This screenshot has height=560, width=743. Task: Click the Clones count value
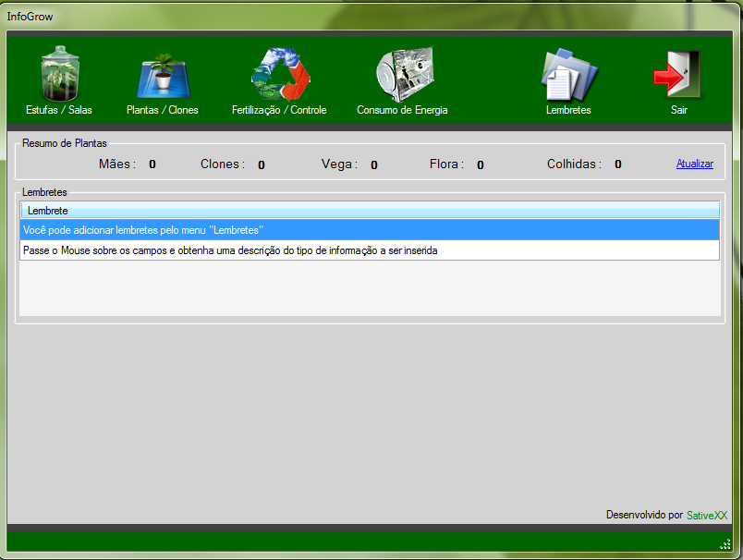[x=262, y=164]
